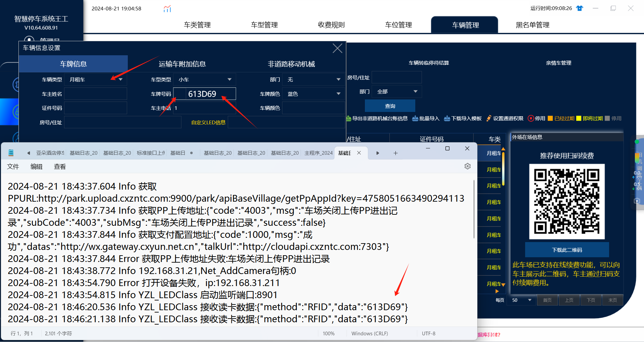This screenshot has width=644, height=342.
Task: Select the 车牌信息 dialog tab
Action: pos(73,64)
